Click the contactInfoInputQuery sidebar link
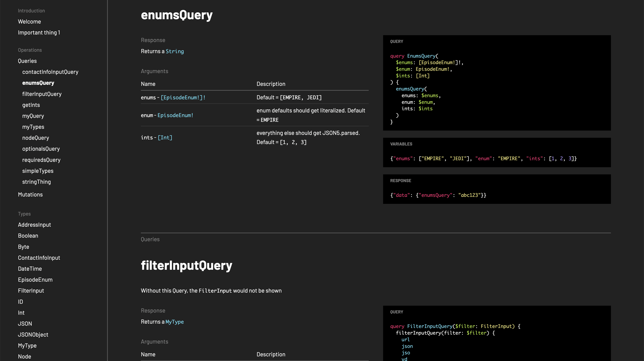Screen dimensions: 644x361 (50, 71)
